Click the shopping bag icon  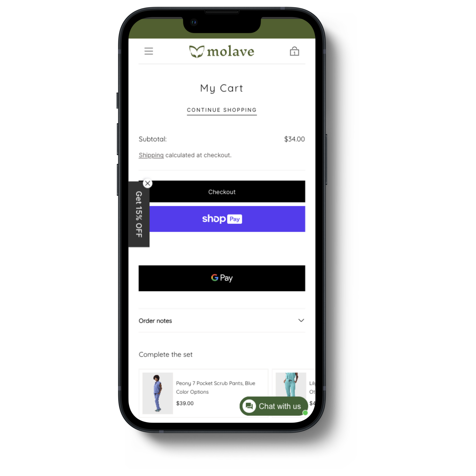294,51
